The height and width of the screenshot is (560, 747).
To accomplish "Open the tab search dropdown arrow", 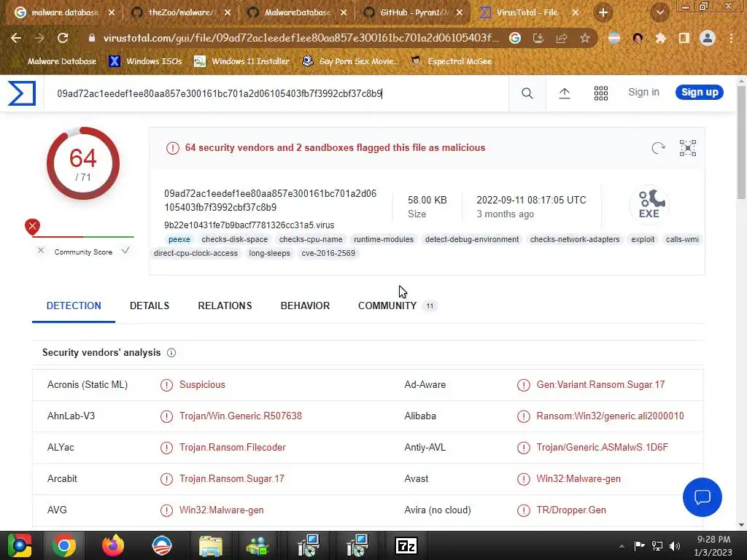I will [x=659, y=13].
